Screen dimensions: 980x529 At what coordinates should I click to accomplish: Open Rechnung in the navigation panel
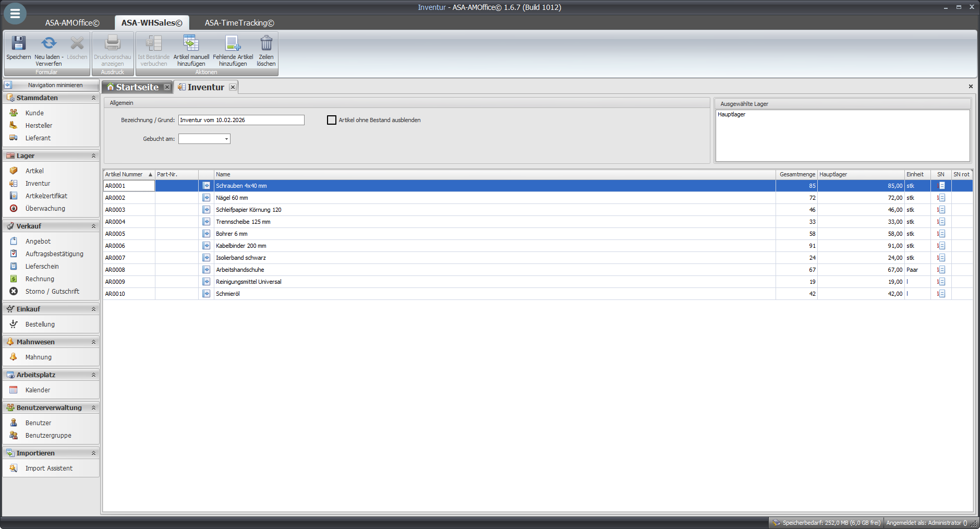(x=40, y=279)
